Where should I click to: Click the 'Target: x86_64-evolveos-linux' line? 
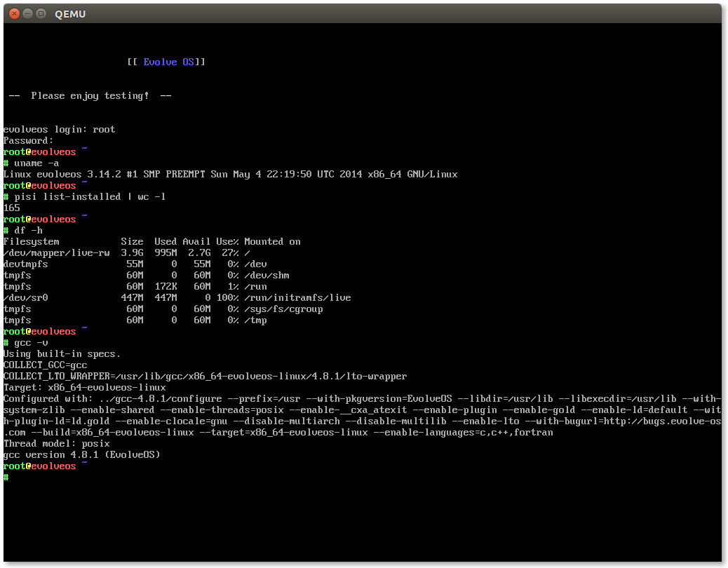pyautogui.click(x=84, y=388)
